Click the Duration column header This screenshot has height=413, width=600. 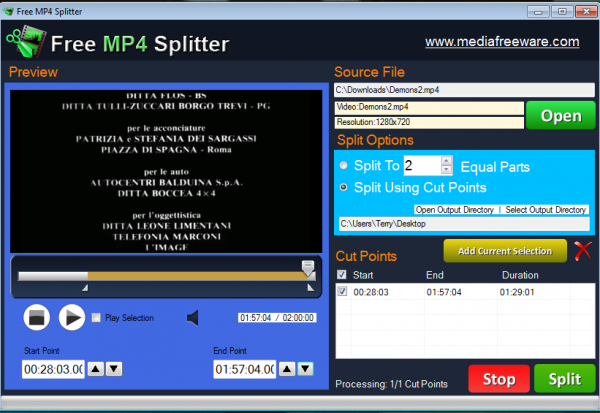coord(520,275)
